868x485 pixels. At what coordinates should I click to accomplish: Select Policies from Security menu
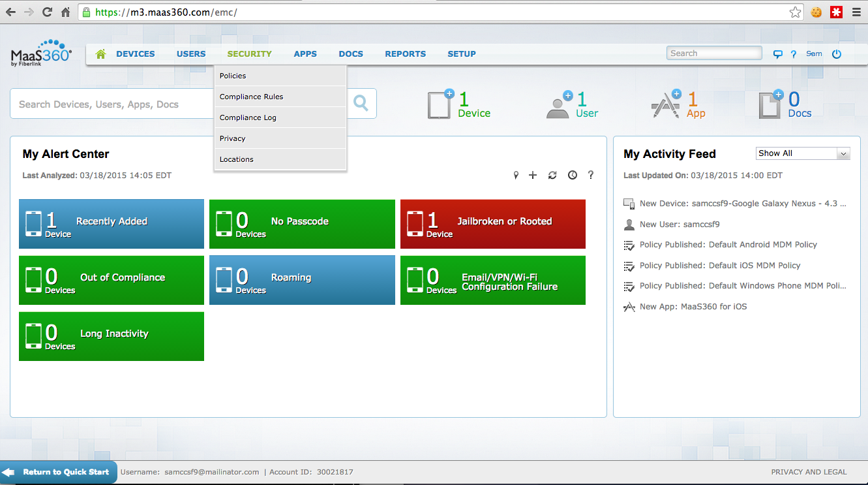pyautogui.click(x=280, y=76)
